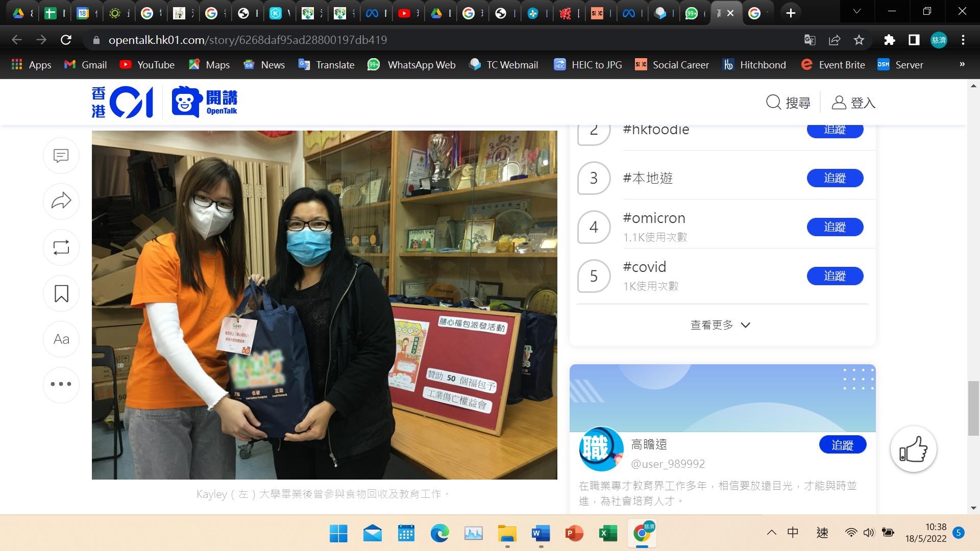Bookmark this story
Image resolution: width=980 pixels, height=551 pixels.
pos(61,293)
